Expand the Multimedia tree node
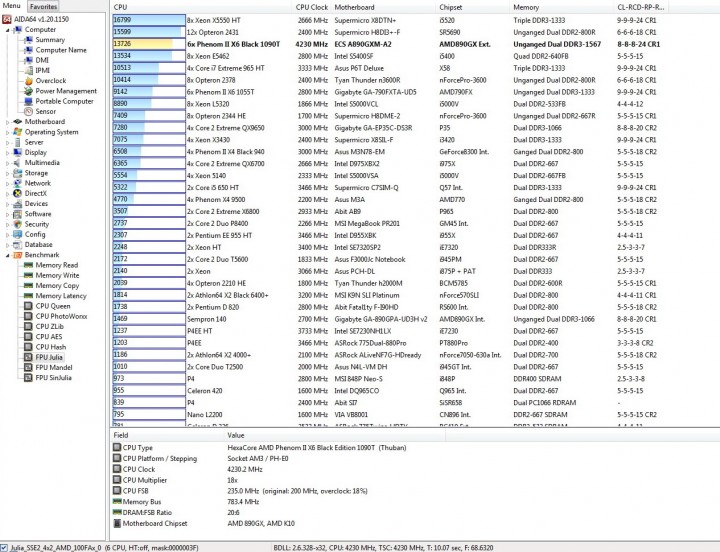 point(7,163)
